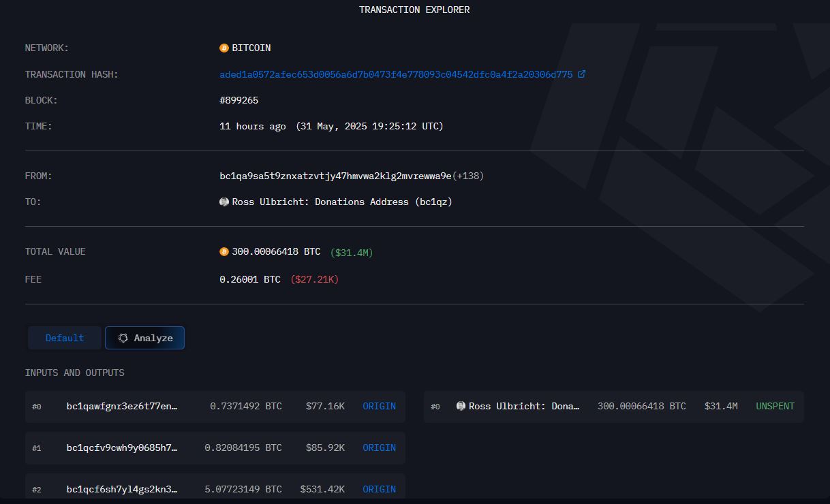
Task: Click the Bitcoin icon next to total value
Action: coord(224,251)
